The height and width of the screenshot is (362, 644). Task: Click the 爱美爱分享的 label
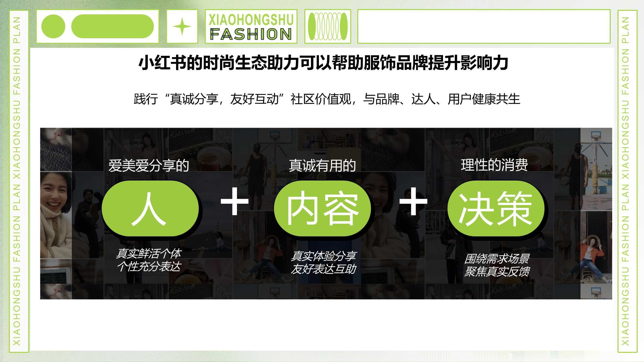[x=149, y=165]
